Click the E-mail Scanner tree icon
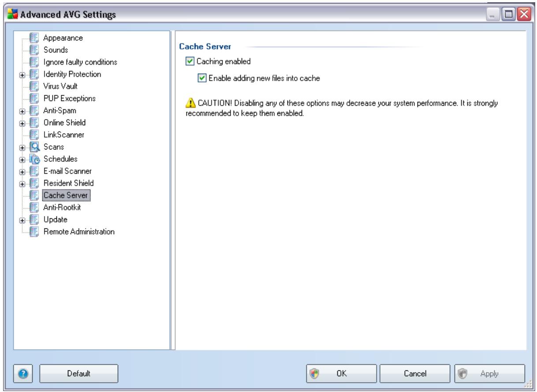 tap(34, 170)
